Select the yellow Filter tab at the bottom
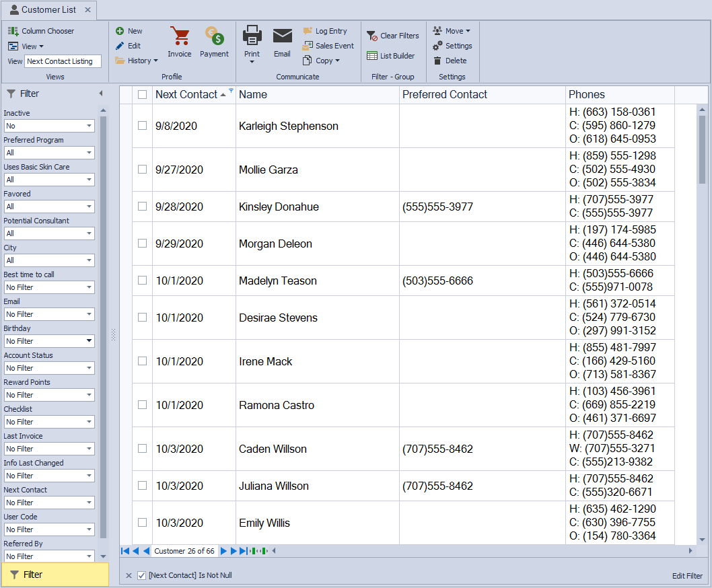Viewport: 712px width, 588px height. 55,575
